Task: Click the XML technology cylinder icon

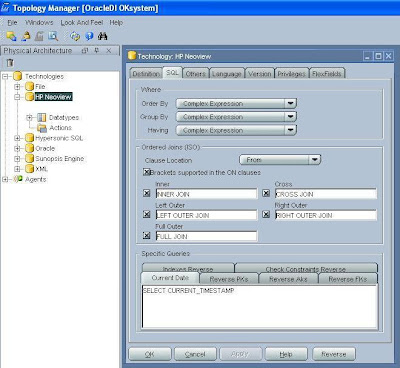Action: pyautogui.click(x=30, y=169)
